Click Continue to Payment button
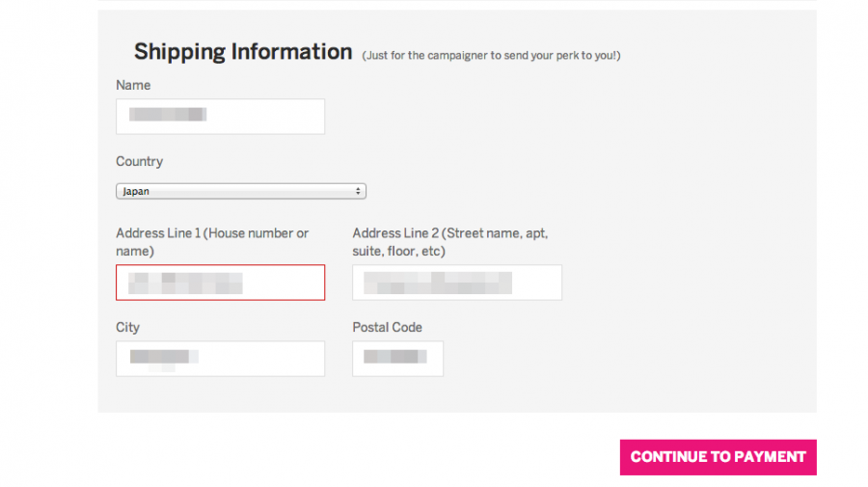 coord(718,457)
